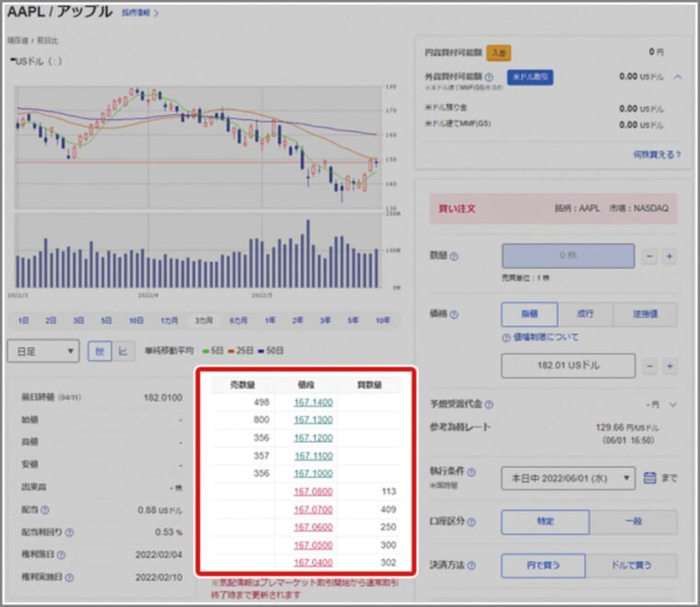The image size is (700, 607).
Task: Expand the estimated settlement amount chevron
Action: (x=672, y=404)
